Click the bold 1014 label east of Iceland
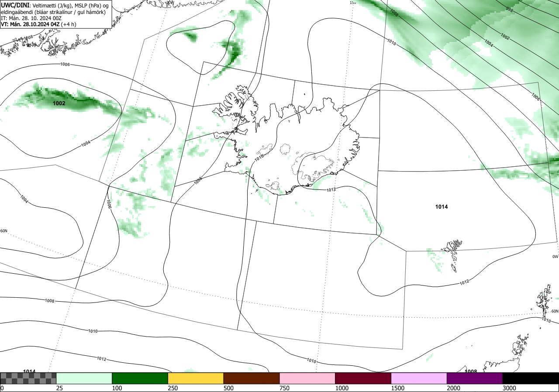 442,206
